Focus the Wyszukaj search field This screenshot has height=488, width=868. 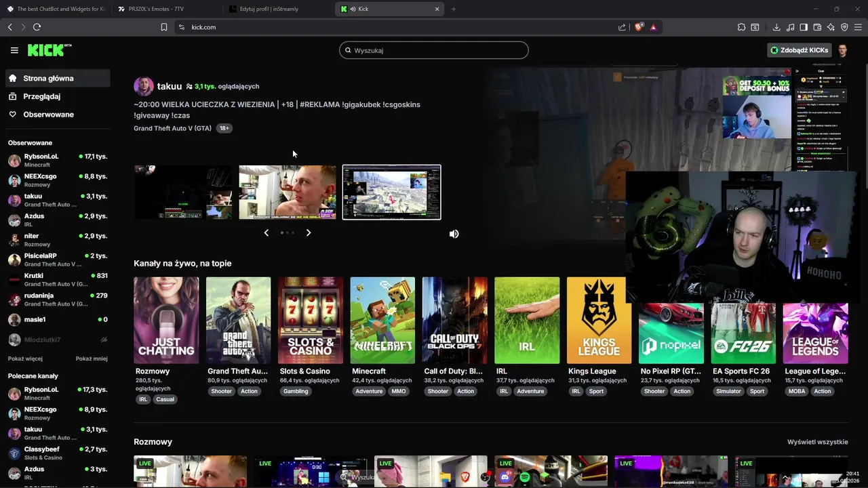pyautogui.click(x=434, y=50)
